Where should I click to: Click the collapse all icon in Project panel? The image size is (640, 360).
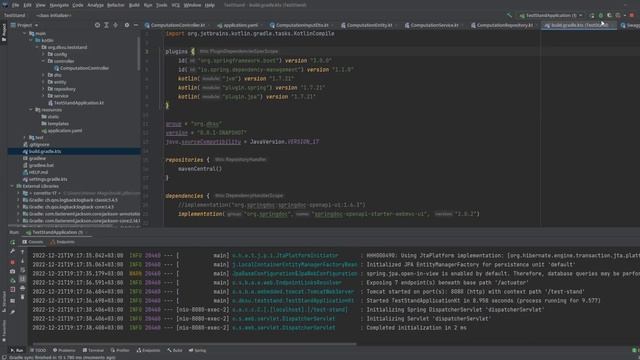tap(116, 25)
